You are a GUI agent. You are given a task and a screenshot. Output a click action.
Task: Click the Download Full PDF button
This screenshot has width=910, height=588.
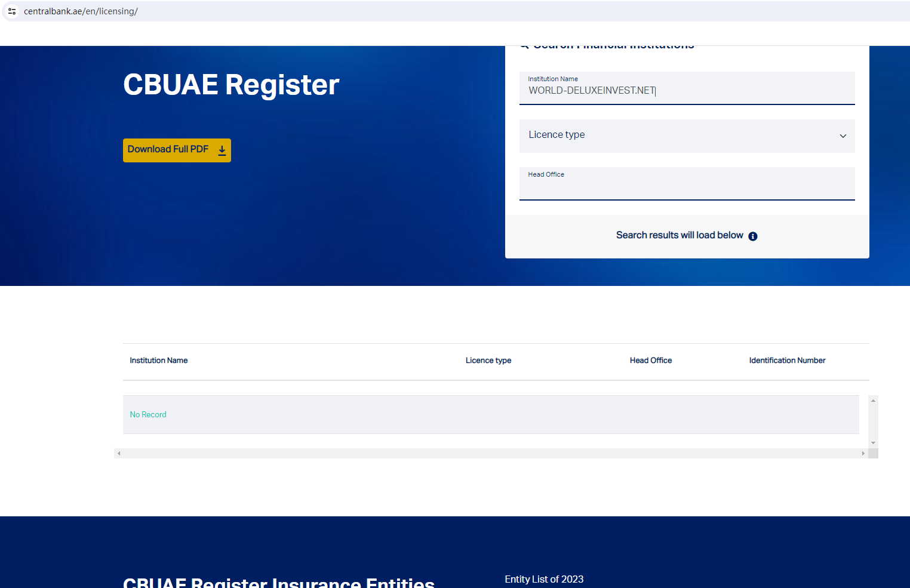(177, 150)
